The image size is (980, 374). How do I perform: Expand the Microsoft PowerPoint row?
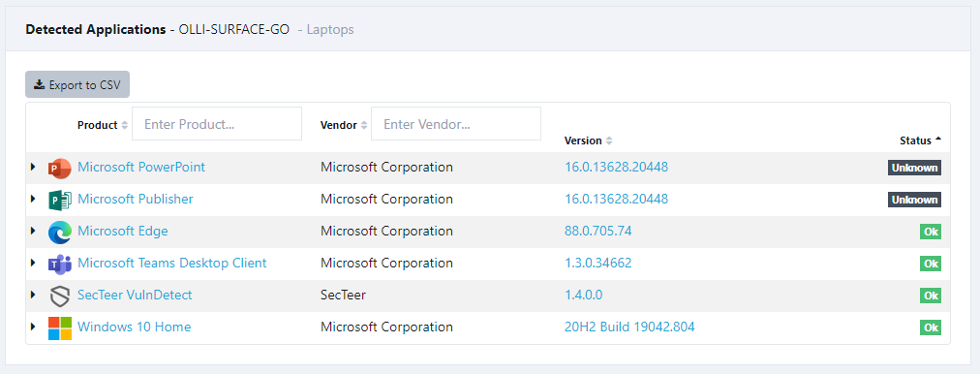33,167
